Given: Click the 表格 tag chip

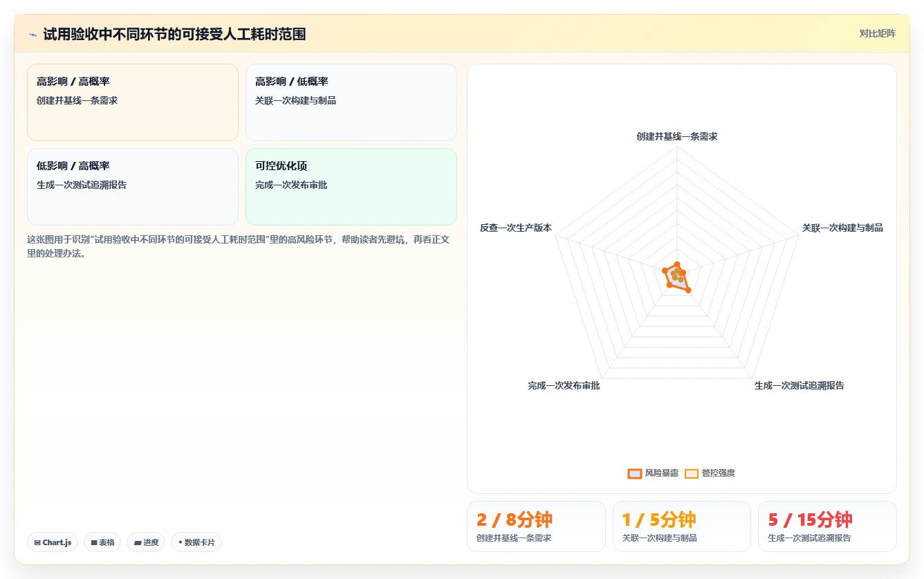Looking at the screenshot, I should coord(102,542).
